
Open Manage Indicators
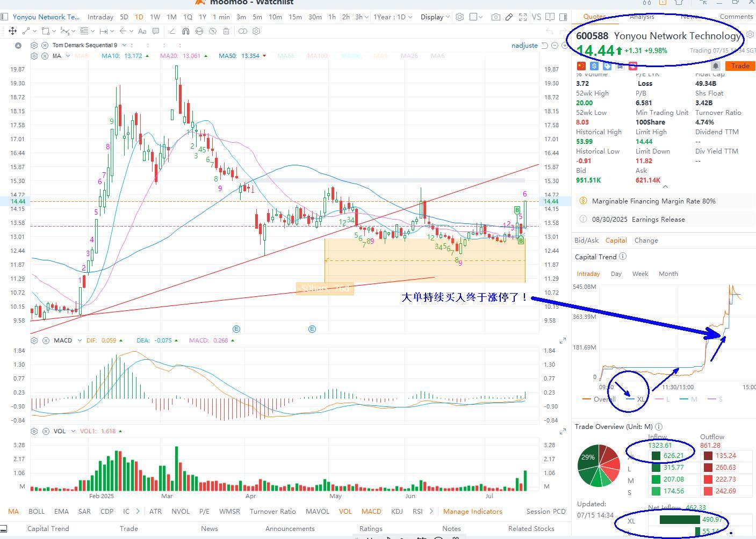pyautogui.click(x=472, y=511)
